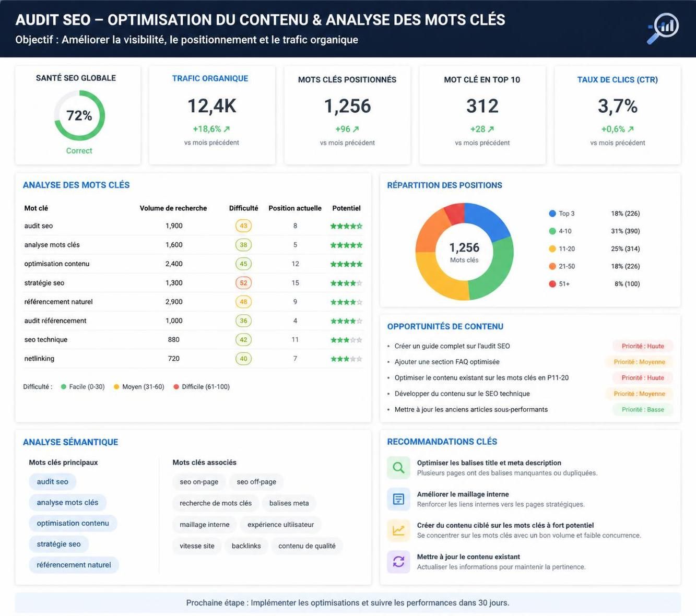Click difficulty badge 45 for optimisation contenu

(243, 264)
